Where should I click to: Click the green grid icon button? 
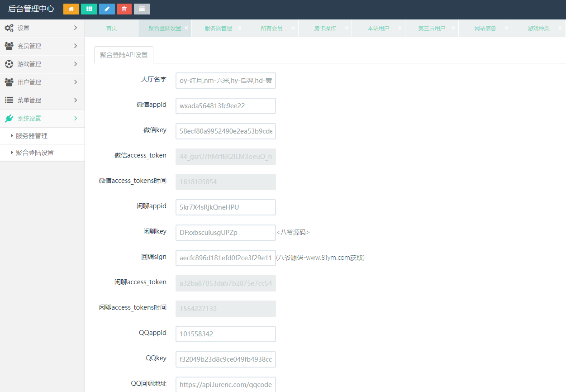pyautogui.click(x=89, y=9)
